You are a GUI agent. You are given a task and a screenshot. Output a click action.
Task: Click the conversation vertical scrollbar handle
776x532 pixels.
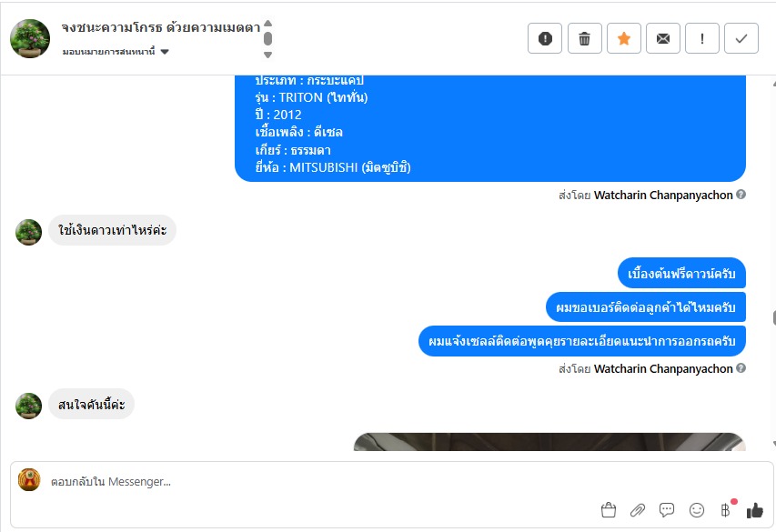(x=773, y=317)
